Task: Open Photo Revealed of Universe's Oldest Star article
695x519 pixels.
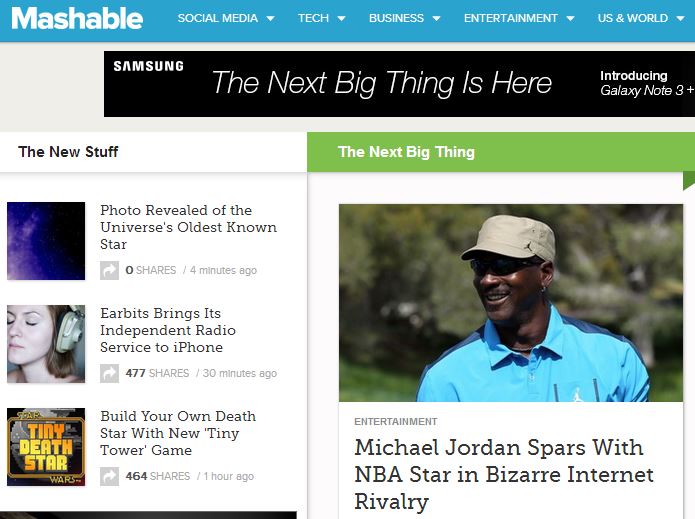Action: click(x=188, y=227)
